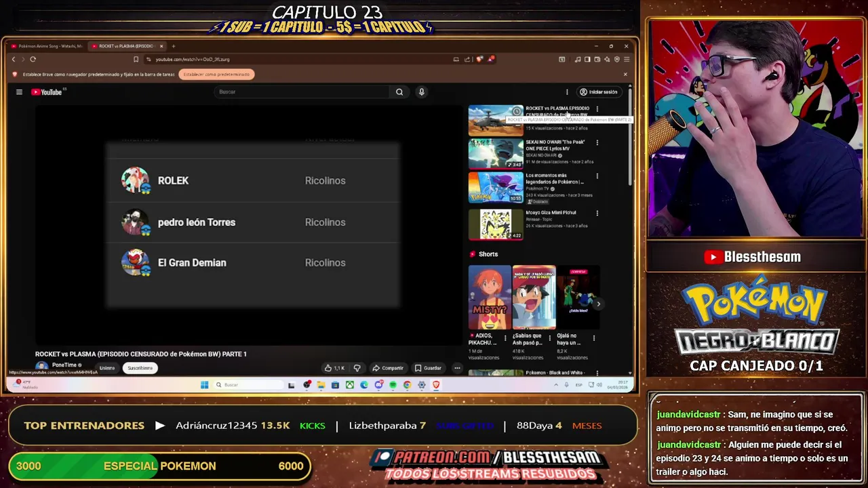
Task: Click pedro león Torres in credits
Action: point(197,222)
